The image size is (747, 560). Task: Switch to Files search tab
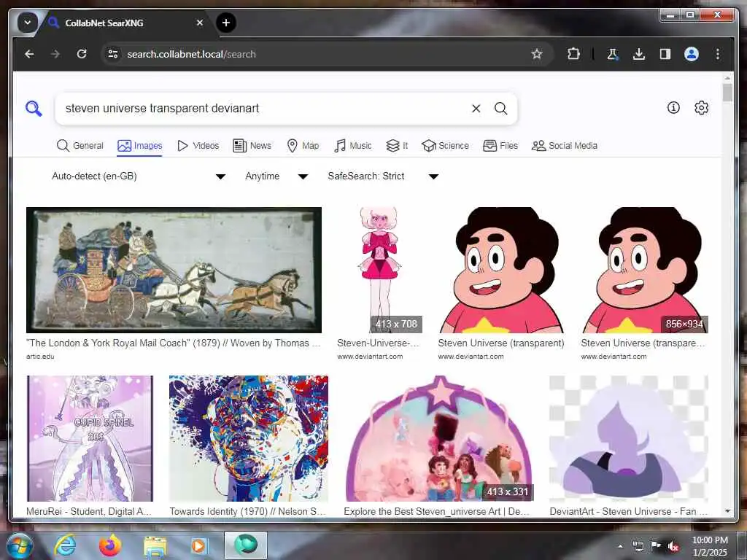(500, 146)
